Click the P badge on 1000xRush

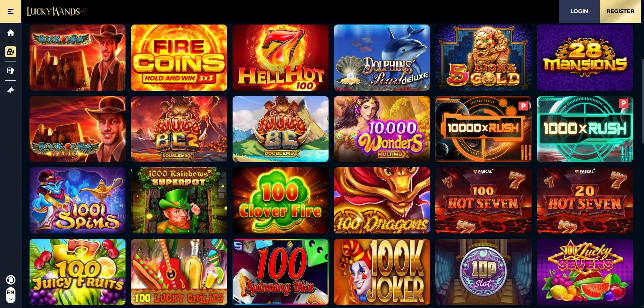pyautogui.click(x=624, y=103)
